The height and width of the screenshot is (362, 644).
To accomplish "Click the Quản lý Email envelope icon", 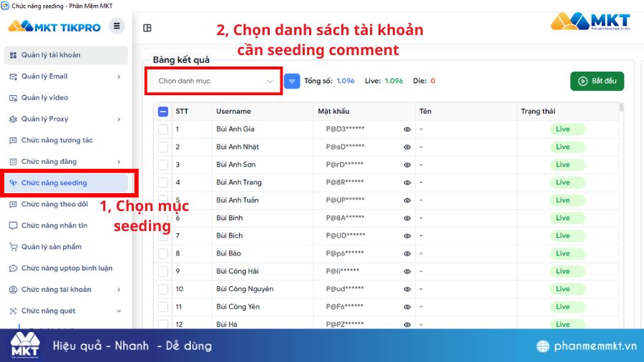I will tap(13, 77).
